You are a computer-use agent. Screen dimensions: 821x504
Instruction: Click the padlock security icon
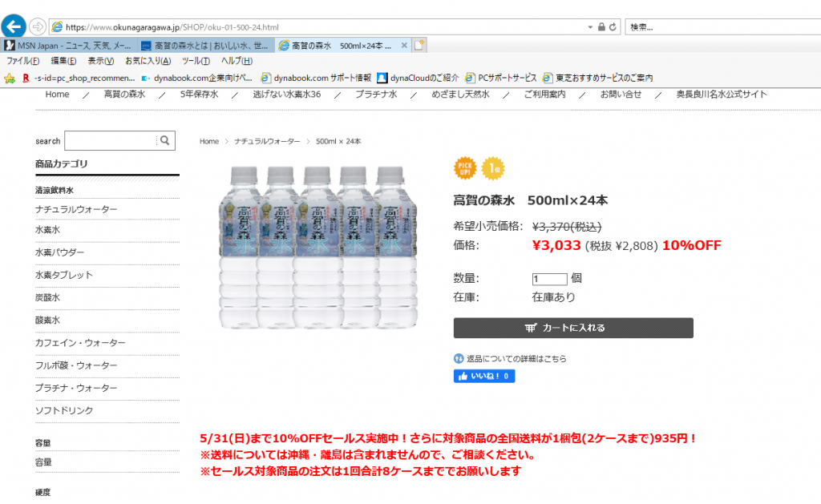pyautogui.click(x=601, y=26)
